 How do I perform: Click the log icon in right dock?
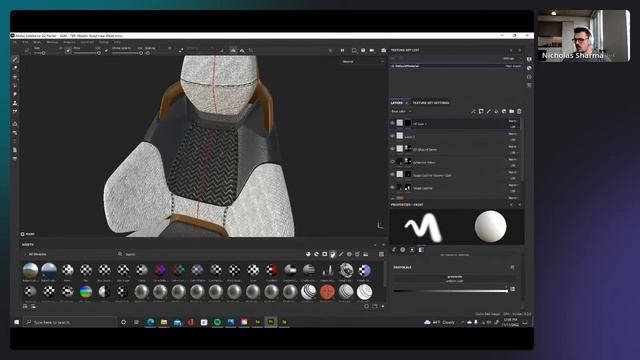(529, 85)
